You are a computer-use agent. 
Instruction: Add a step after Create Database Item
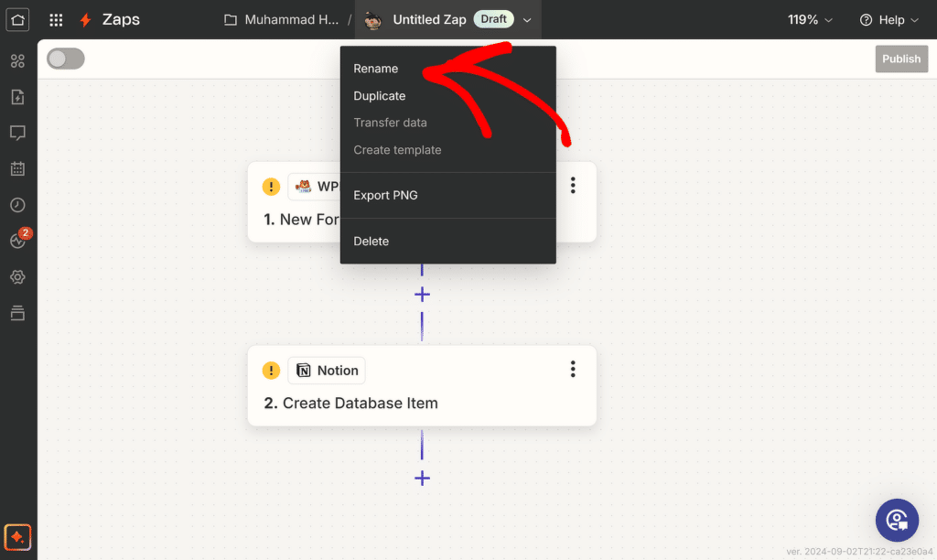point(422,479)
